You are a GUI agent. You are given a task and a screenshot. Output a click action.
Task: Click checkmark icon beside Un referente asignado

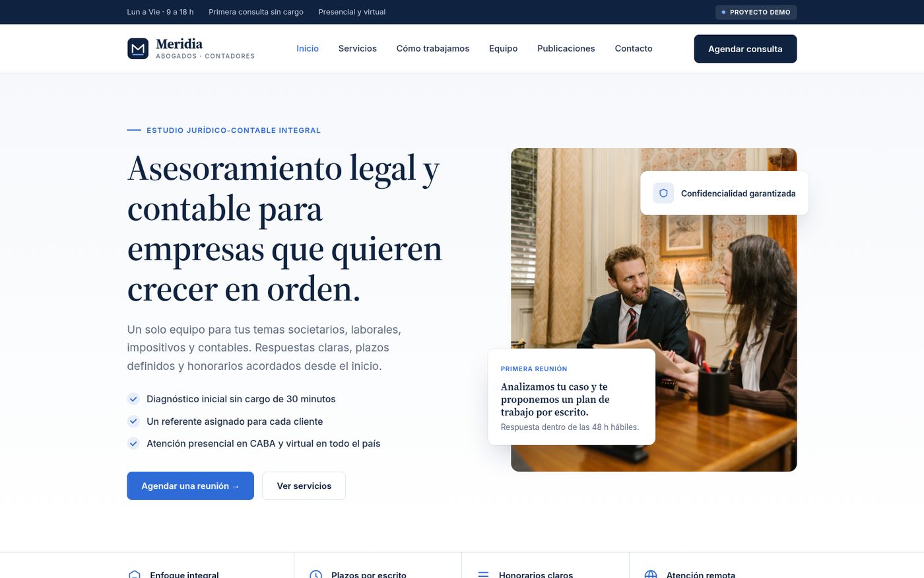[x=133, y=421]
